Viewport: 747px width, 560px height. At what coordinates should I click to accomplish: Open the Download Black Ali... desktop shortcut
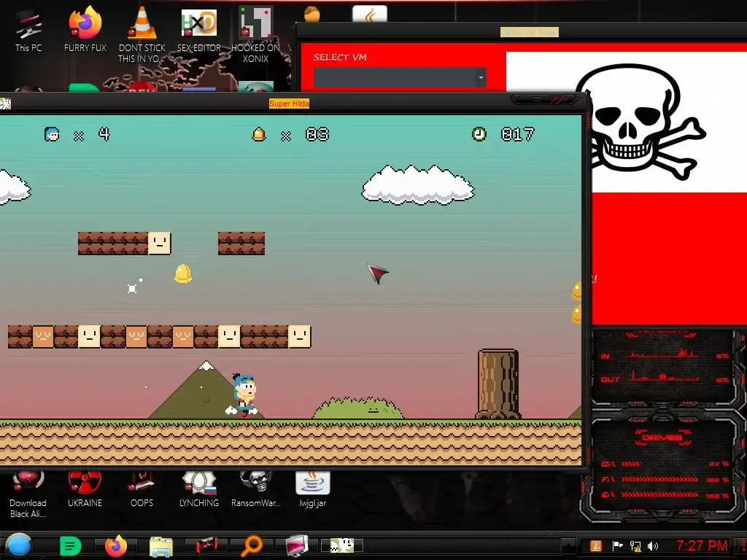28,494
